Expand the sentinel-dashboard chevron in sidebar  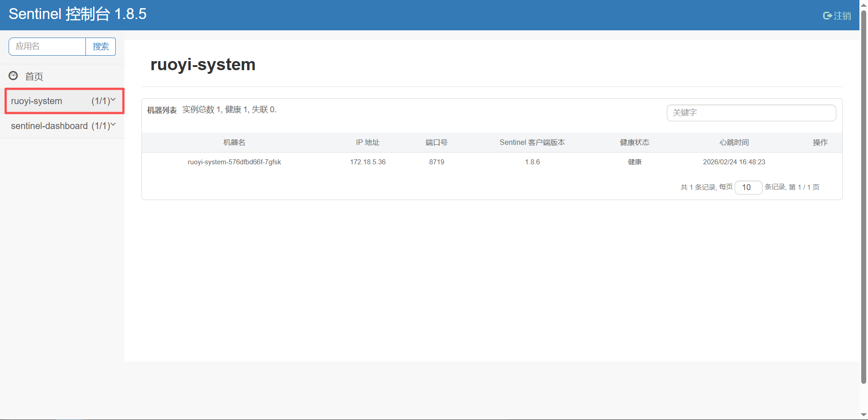tap(113, 124)
